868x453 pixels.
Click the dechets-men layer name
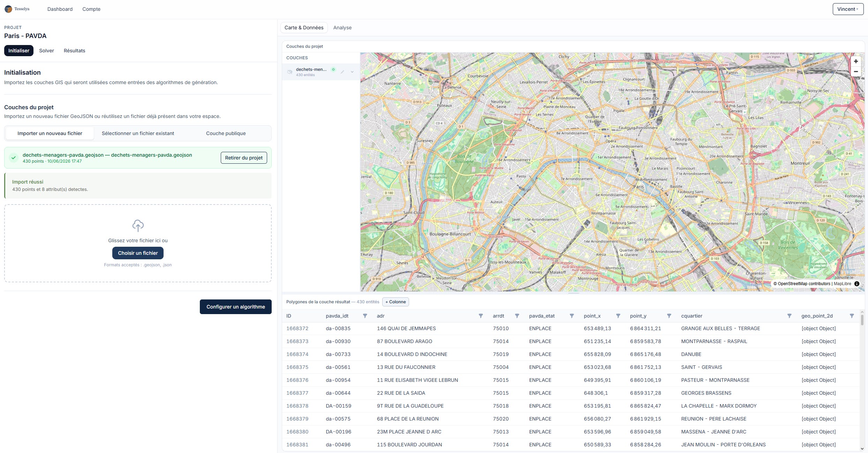pyautogui.click(x=311, y=69)
